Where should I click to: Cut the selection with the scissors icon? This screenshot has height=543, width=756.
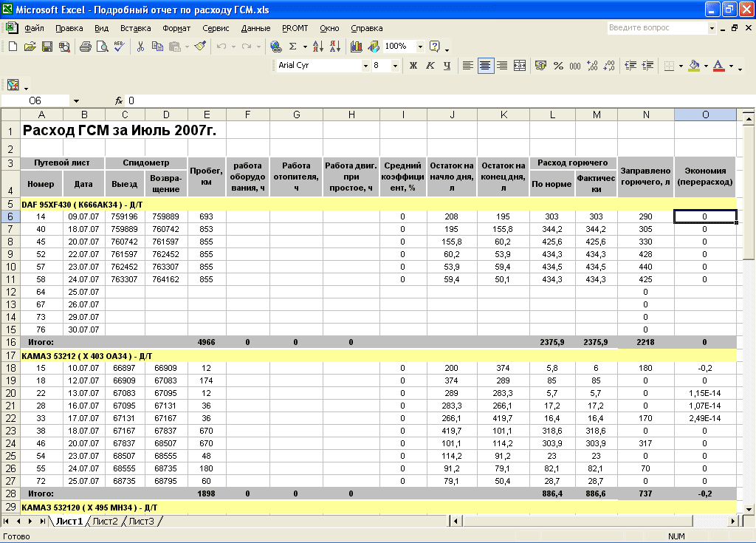(x=140, y=47)
